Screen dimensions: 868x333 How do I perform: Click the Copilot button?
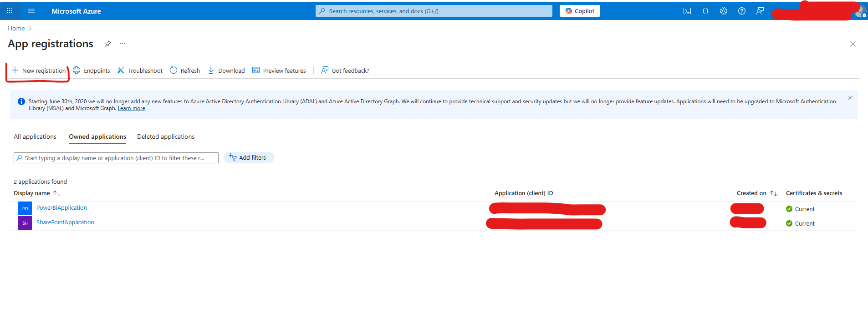580,11
